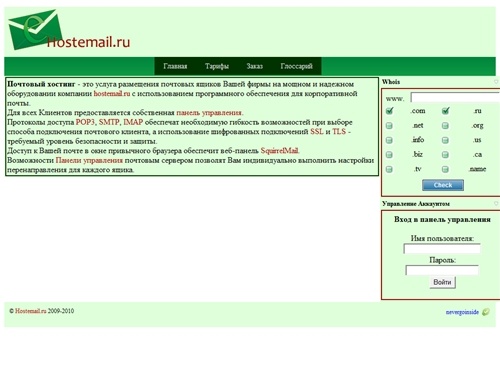Collapse the Управление Аккаунтом panel icon
This screenshot has height=375, width=500.
coord(496,203)
